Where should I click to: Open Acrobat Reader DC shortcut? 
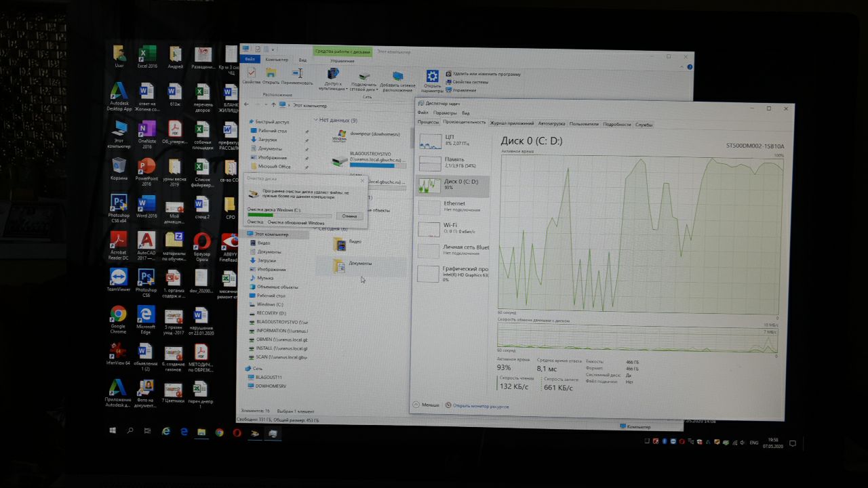(x=119, y=246)
